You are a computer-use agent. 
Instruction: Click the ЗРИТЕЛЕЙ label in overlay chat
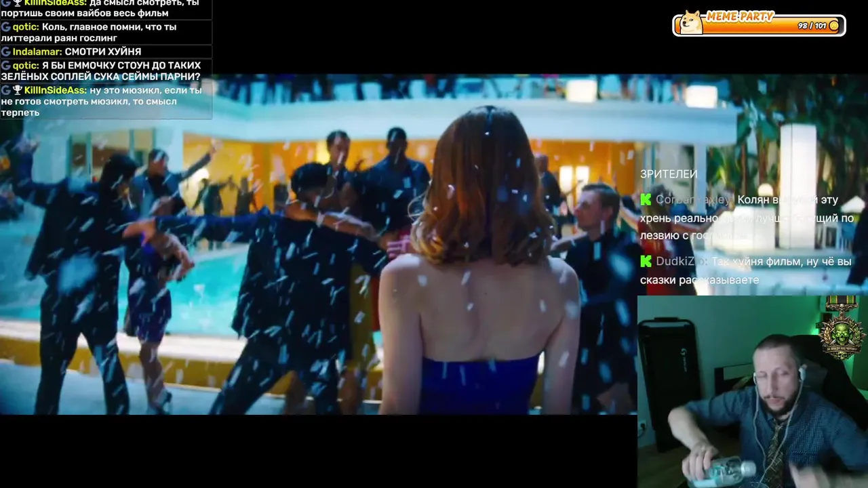pyautogui.click(x=669, y=174)
